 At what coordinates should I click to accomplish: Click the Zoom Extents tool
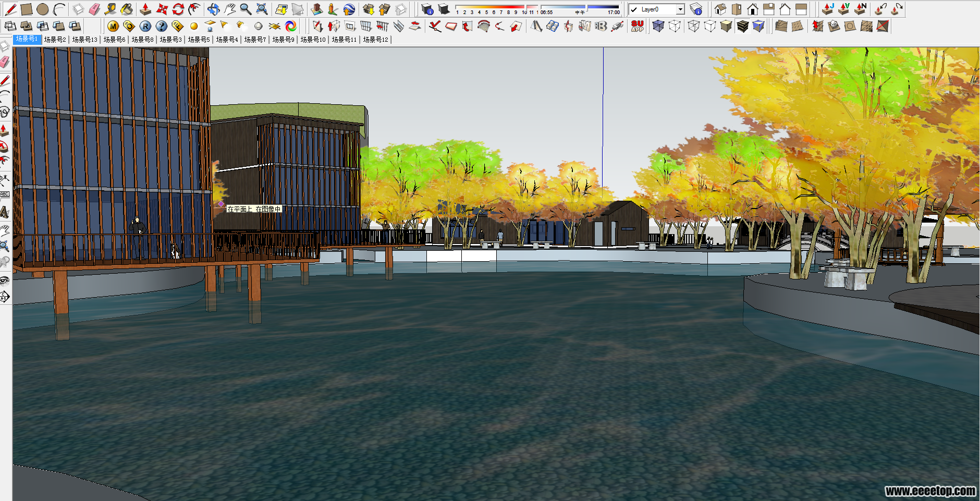click(262, 9)
